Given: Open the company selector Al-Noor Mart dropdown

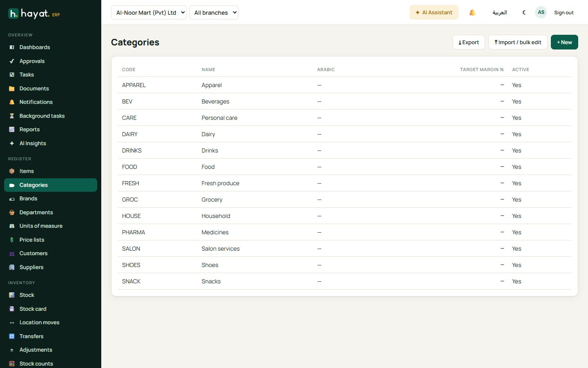Looking at the screenshot, I should click(x=149, y=13).
